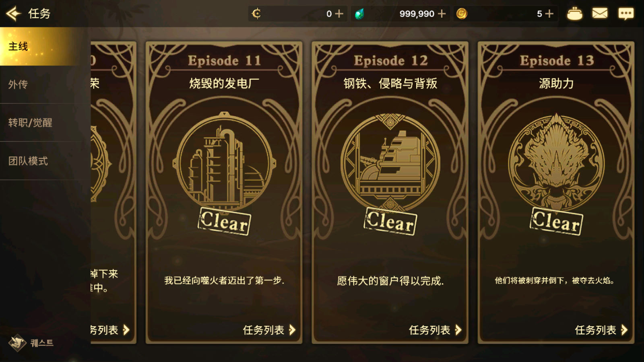Click the green gem currency icon
The image size is (644, 362).
pos(359,14)
